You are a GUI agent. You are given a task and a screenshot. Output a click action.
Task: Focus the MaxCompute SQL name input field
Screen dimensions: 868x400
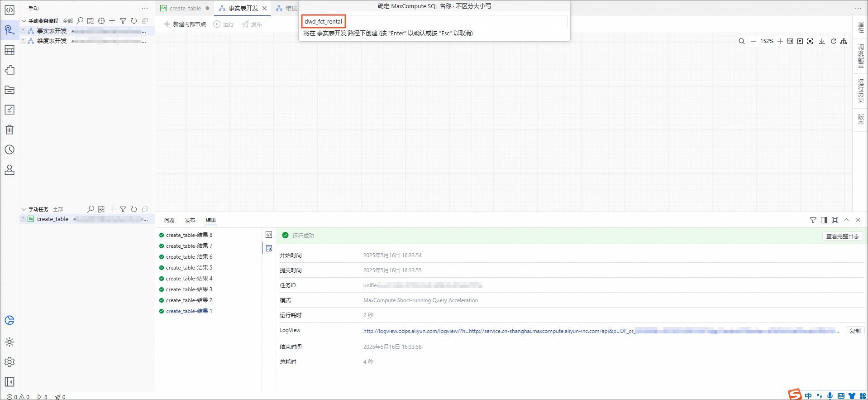(x=434, y=21)
